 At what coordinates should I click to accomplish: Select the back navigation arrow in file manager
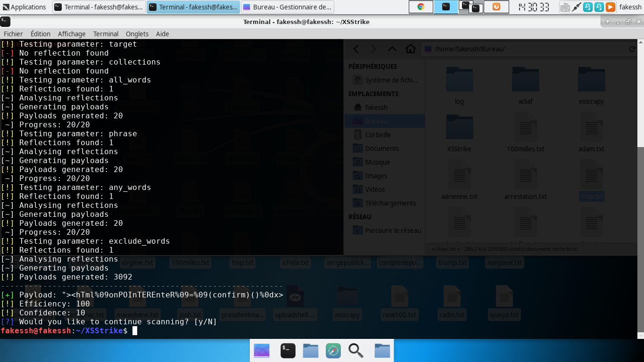[x=356, y=49]
